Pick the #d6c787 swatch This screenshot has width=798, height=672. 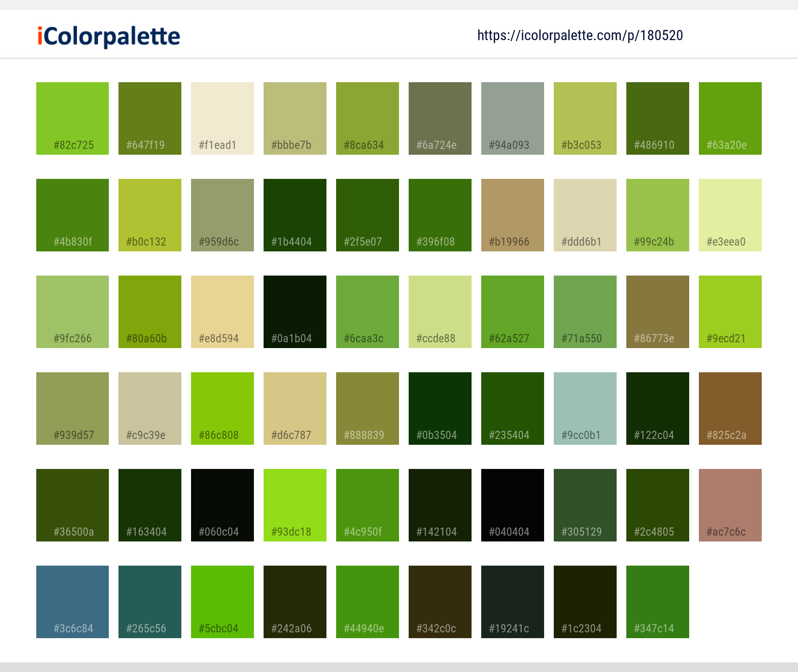(x=295, y=409)
